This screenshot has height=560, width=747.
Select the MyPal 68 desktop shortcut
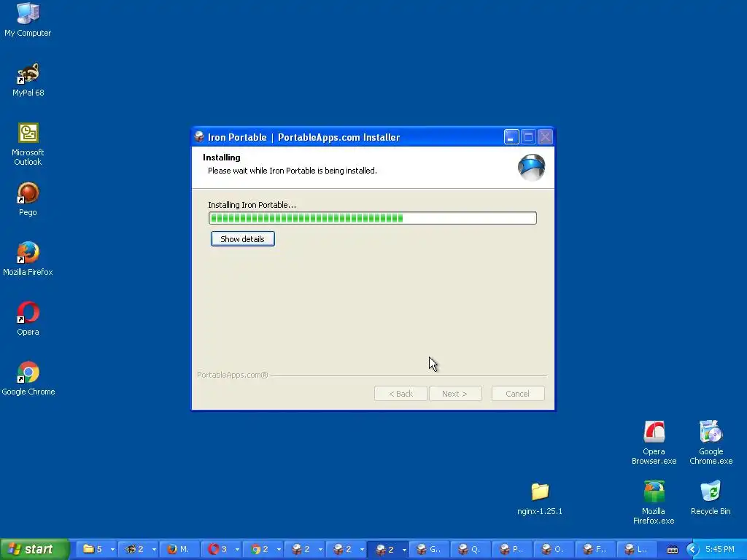[x=28, y=80]
